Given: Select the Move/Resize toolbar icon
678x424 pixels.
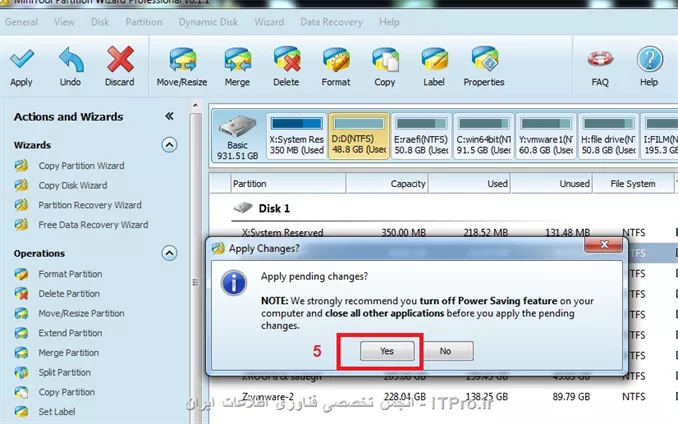Looking at the screenshot, I should click(x=182, y=59).
